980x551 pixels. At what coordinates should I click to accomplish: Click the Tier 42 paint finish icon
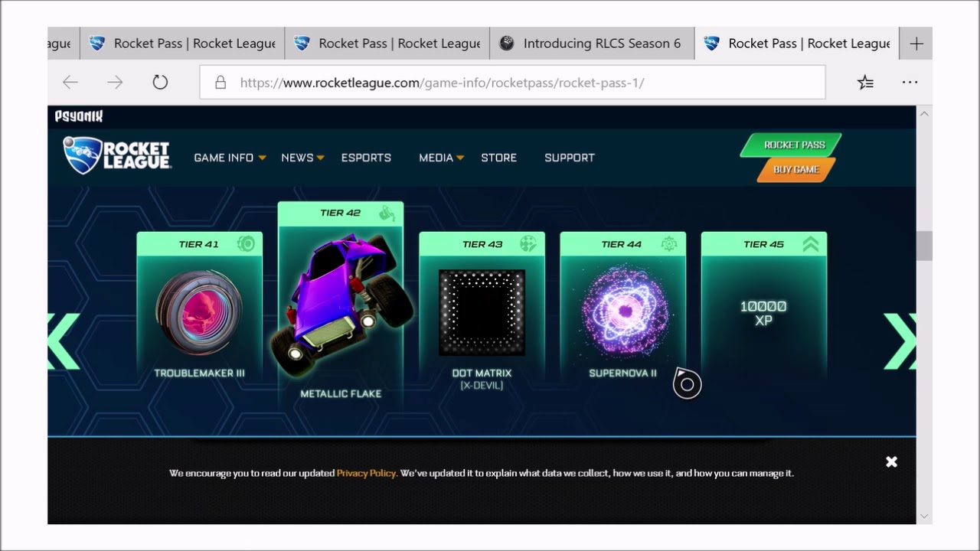point(388,213)
